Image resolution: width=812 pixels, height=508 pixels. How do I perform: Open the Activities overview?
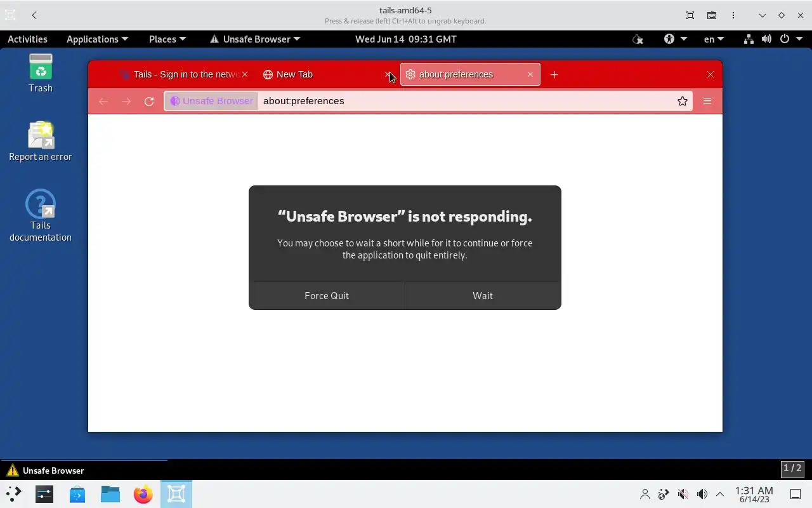click(27, 39)
